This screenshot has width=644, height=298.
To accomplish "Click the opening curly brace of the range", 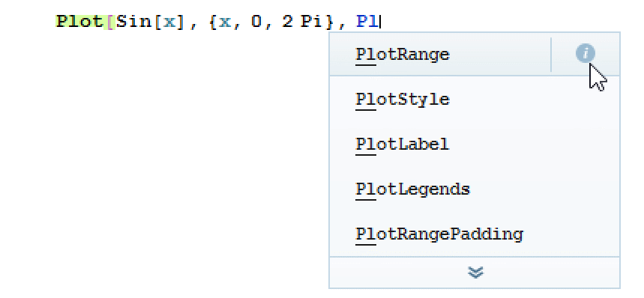I will point(213,21).
